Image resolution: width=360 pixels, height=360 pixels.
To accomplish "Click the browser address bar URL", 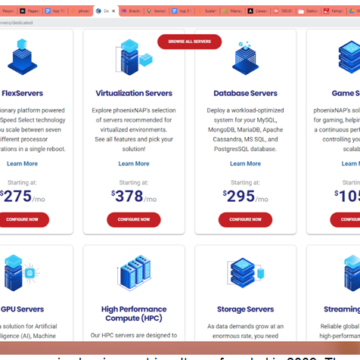I will (17, 23).
